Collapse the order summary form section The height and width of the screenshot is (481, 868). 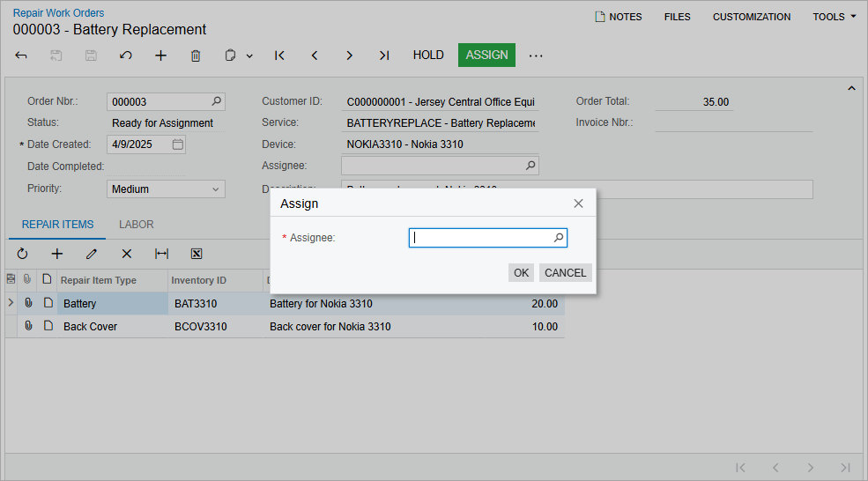[x=851, y=88]
